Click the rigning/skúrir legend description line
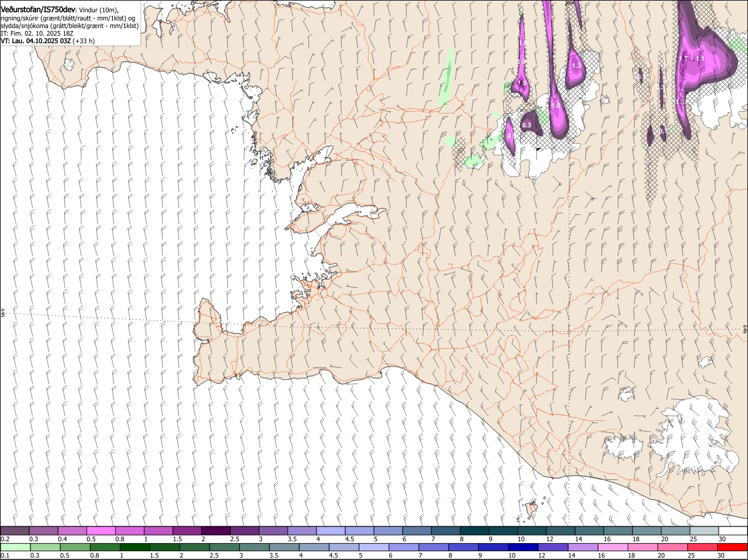Screen dimensions: 748x560 (x=68, y=18)
